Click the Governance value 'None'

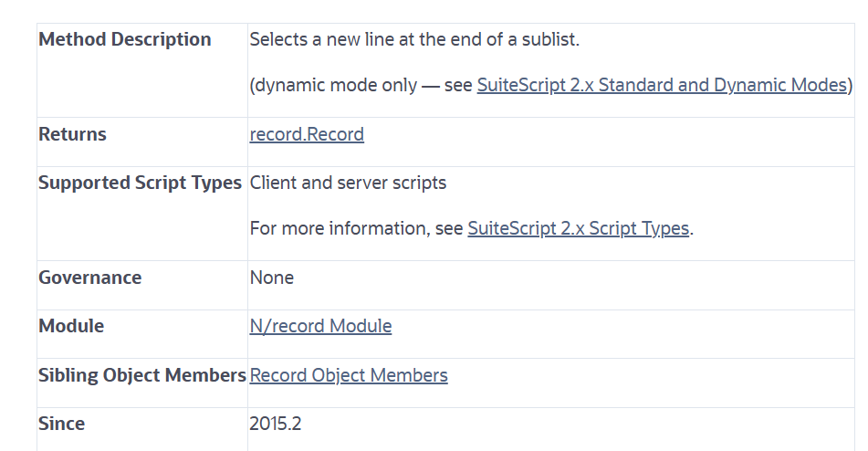271,278
